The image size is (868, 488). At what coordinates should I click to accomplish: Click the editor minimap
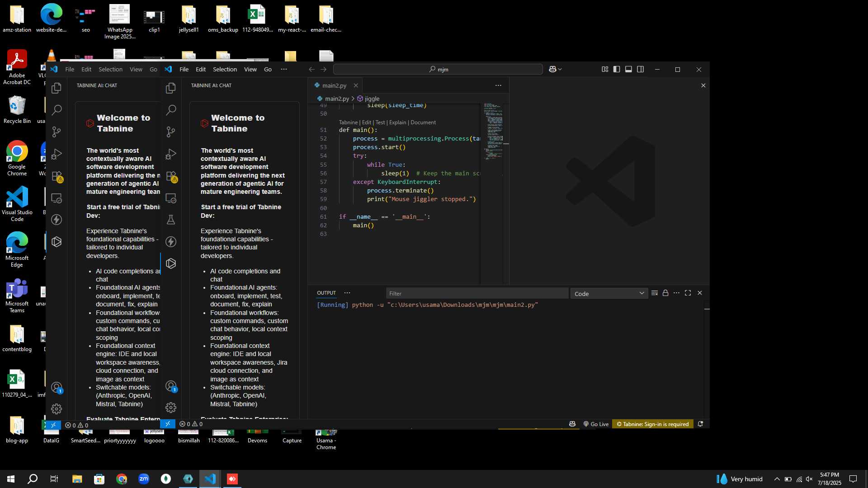click(493, 132)
